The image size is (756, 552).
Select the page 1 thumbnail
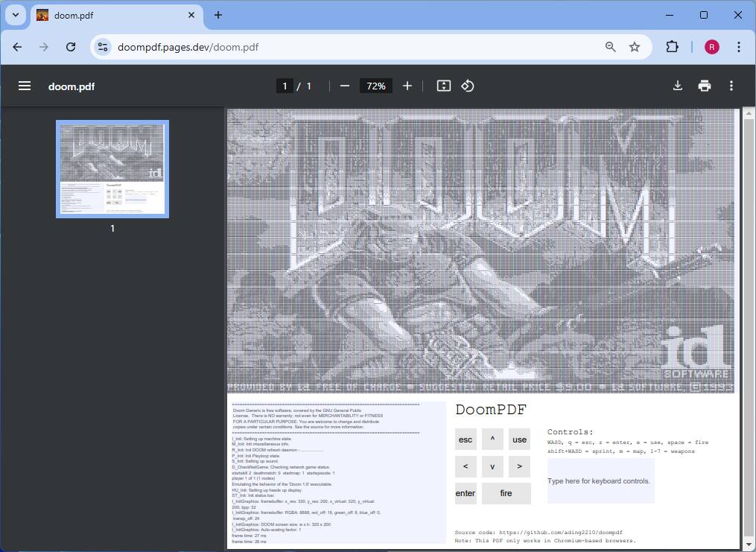click(x=112, y=169)
